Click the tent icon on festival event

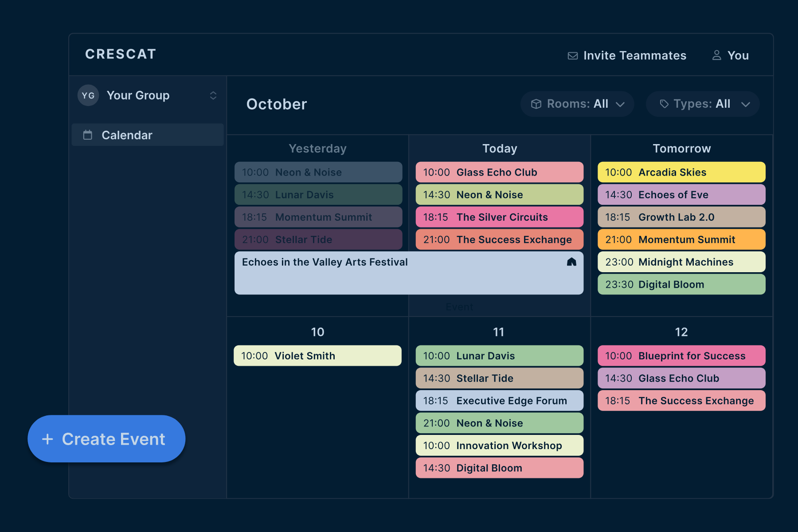tap(571, 262)
